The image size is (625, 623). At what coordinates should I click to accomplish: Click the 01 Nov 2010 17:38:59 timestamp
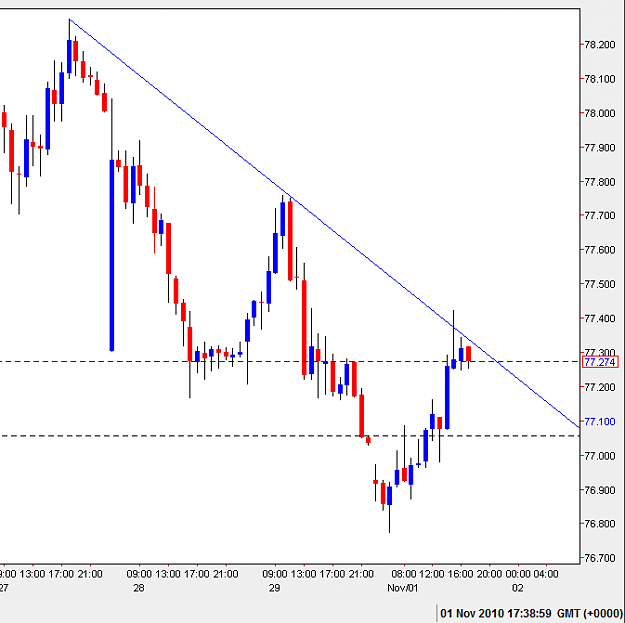pyautogui.click(x=496, y=613)
